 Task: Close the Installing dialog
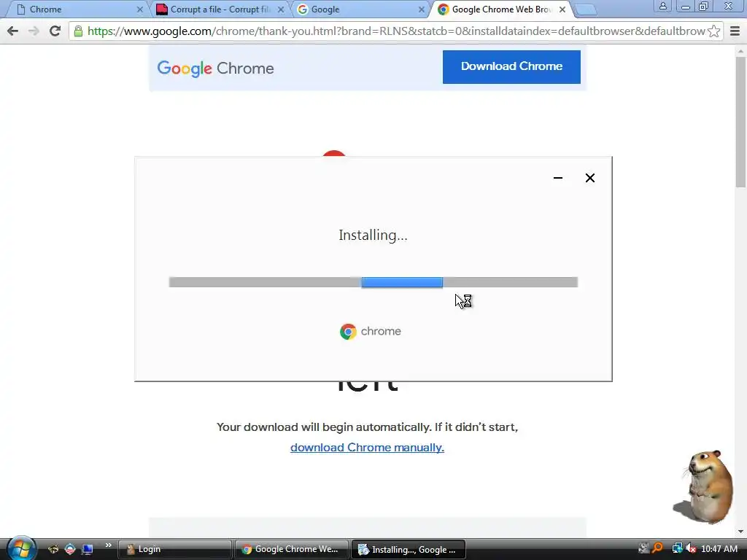(x=589, y=178)
